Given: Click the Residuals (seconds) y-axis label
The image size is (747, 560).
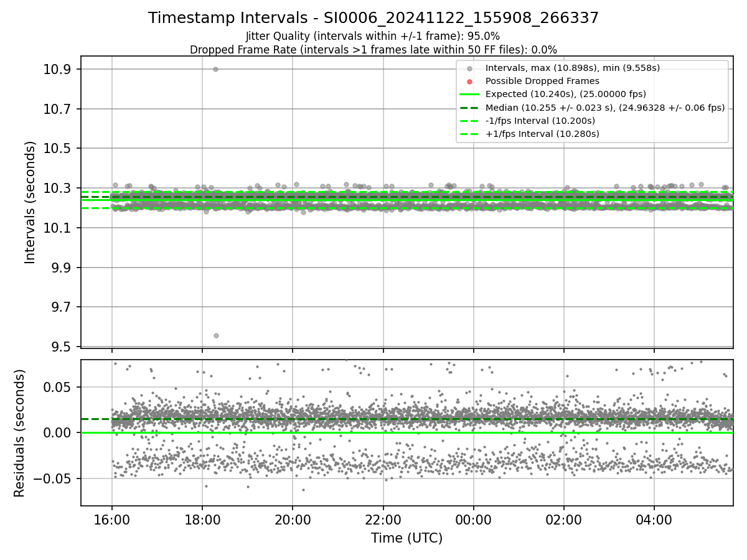Looking at the screenshot, I should point(19,433).
